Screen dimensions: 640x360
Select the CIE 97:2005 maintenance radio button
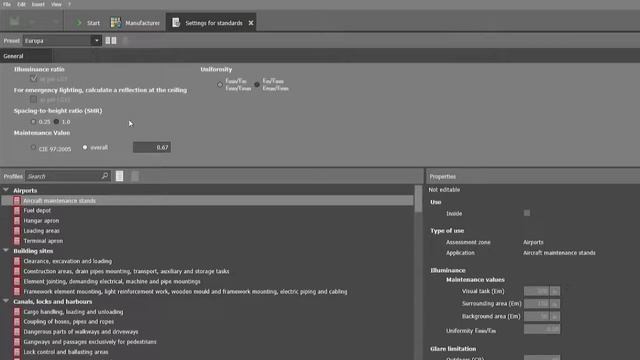pyautogui.click(x=33, y=147)
